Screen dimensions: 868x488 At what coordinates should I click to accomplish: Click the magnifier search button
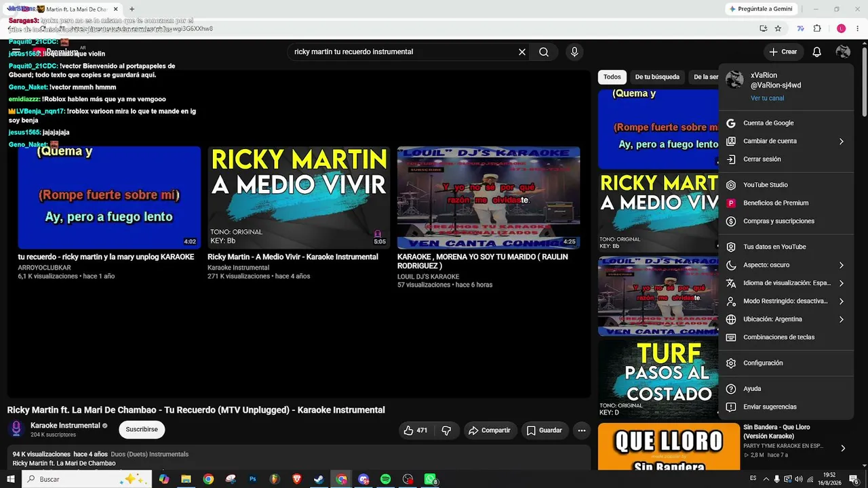(544, 52)
